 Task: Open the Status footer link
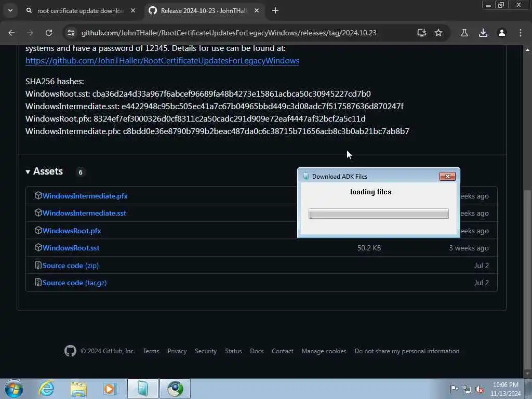tap(233, 352)
